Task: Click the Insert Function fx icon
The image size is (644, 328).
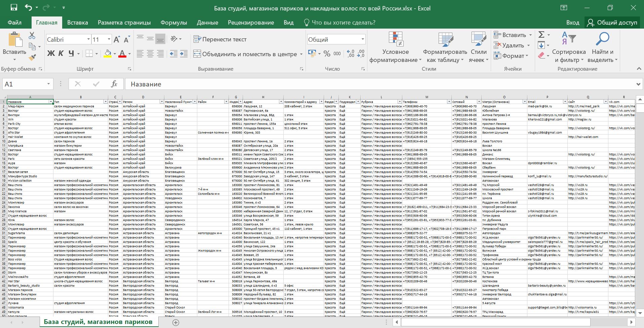Action: coord(114,84)
